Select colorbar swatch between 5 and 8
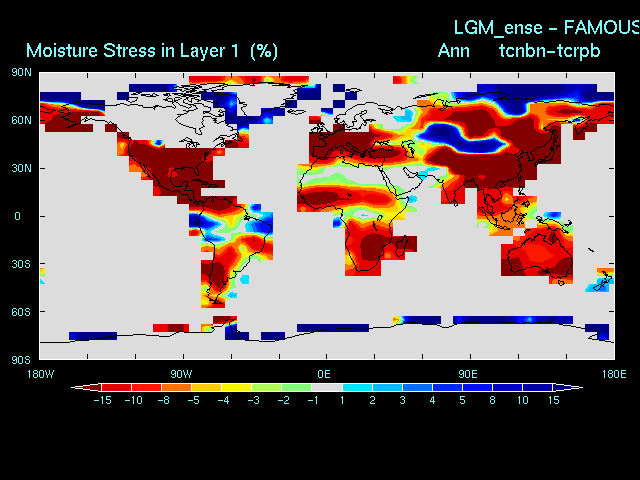This screenshot has width=640, height=480. pyautogui.click(x=477, y=387)
